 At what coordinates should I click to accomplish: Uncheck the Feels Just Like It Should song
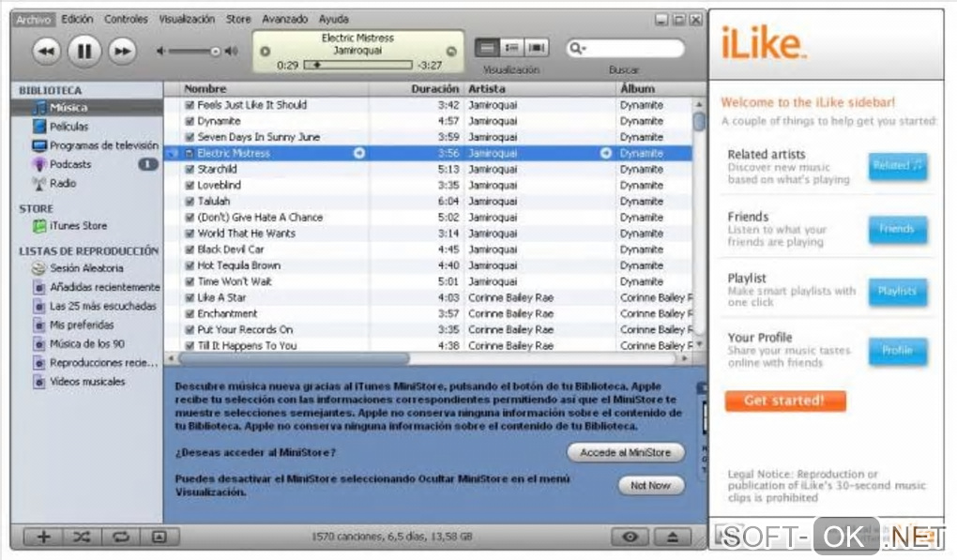[190, 106]
